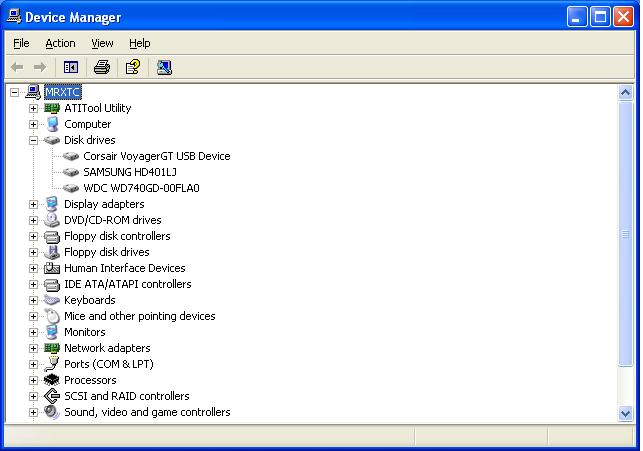Click the Human Interface Devices icon

tap(52, 268)
